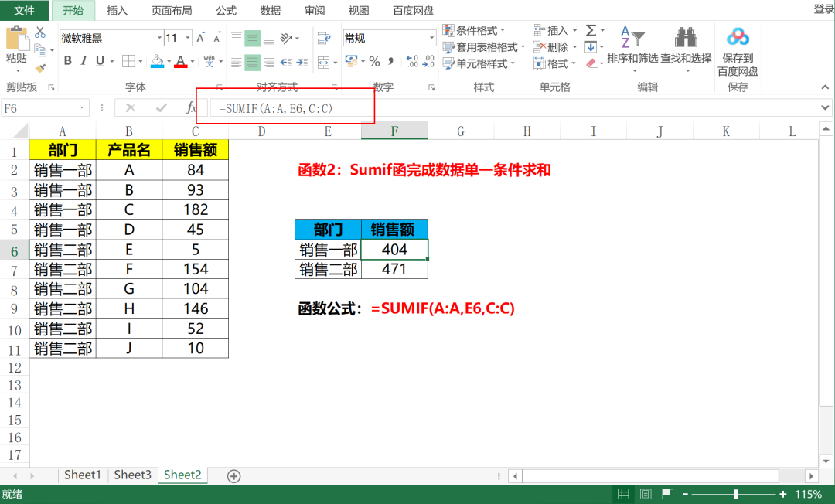Collapse the ribbon
This screenshot has width=835, height=504.
click(x=825, y=87)
